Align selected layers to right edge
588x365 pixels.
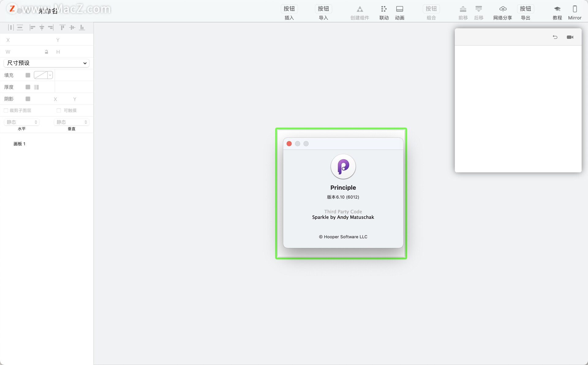51,28
